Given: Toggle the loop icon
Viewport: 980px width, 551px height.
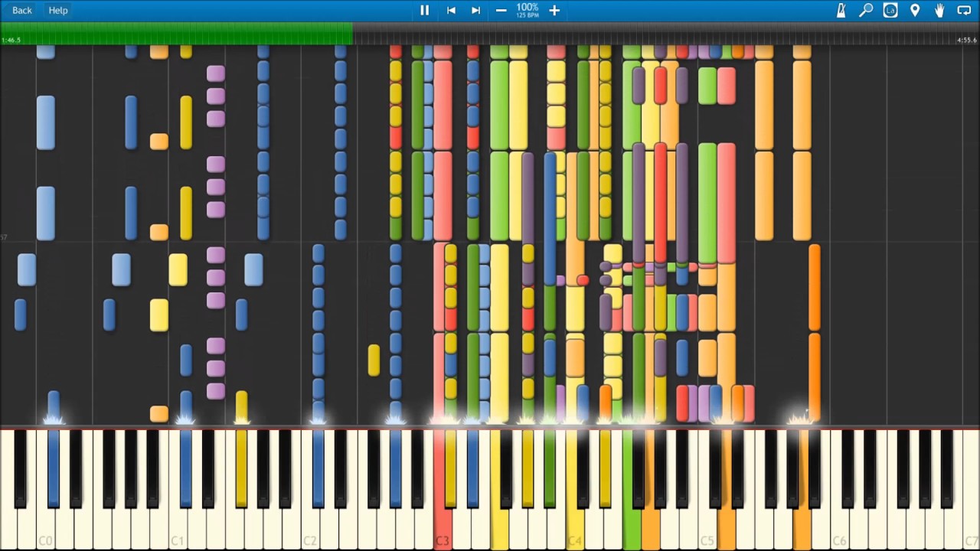Looking at the screenshot, I should pos(964,10).
